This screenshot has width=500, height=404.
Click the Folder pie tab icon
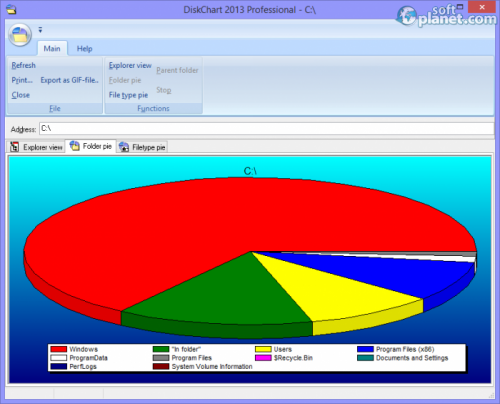(74, 146)
